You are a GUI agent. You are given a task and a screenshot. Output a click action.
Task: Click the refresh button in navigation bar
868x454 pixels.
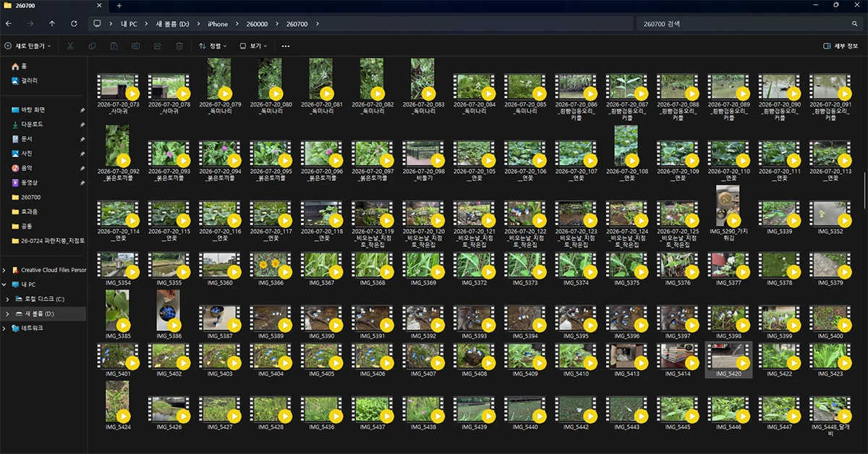pyautogui.click(x=74, y=24)
